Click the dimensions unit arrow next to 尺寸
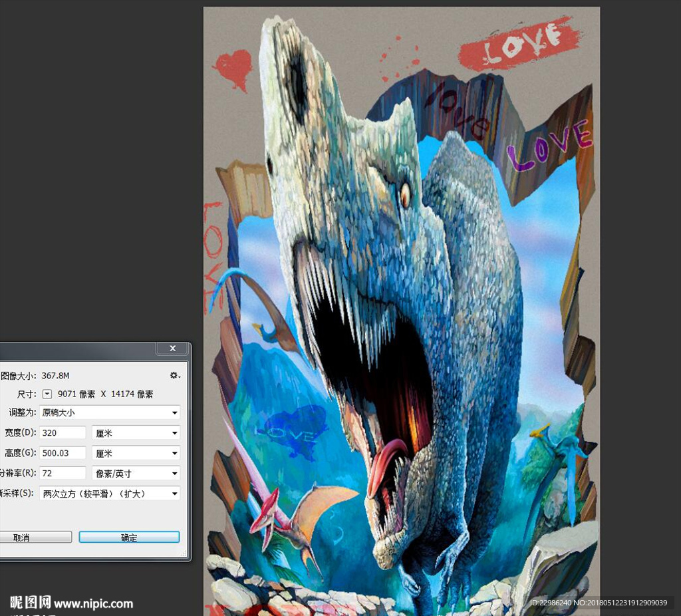Screen dimensions: 681x616 point(47,394)
